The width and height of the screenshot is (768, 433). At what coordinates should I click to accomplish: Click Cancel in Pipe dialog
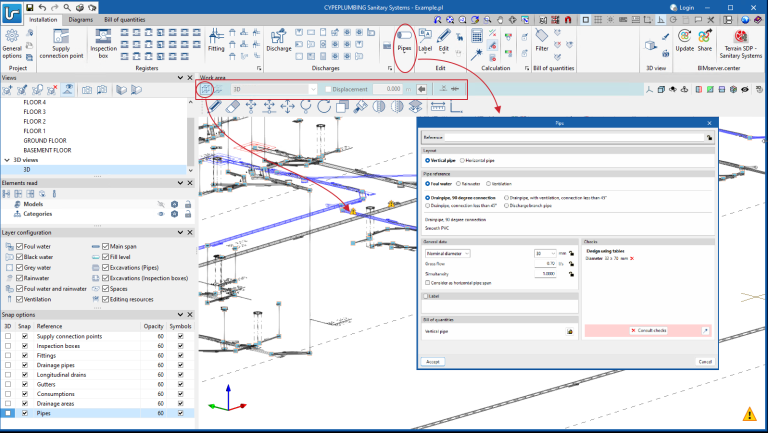click(x=705, y=361)
